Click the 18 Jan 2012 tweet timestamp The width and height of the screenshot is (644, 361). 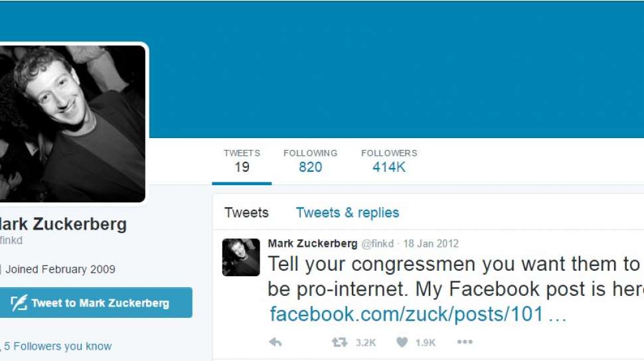tap(431, 244)
